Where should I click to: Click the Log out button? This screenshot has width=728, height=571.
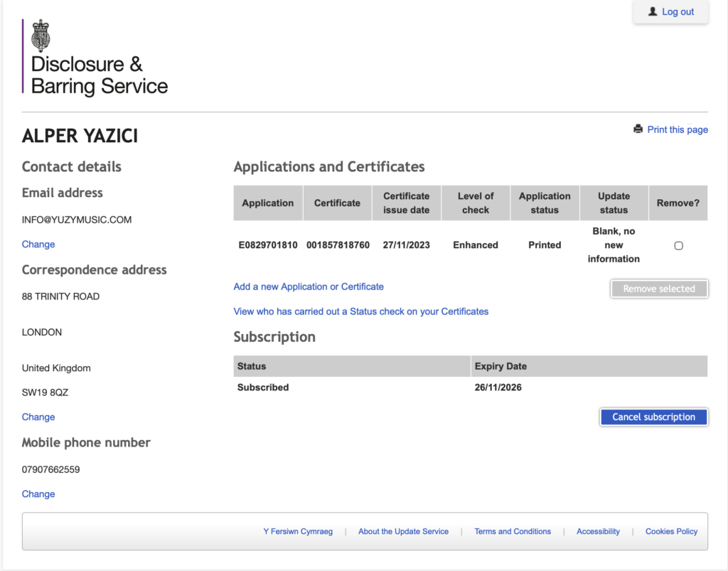[670, 11]
